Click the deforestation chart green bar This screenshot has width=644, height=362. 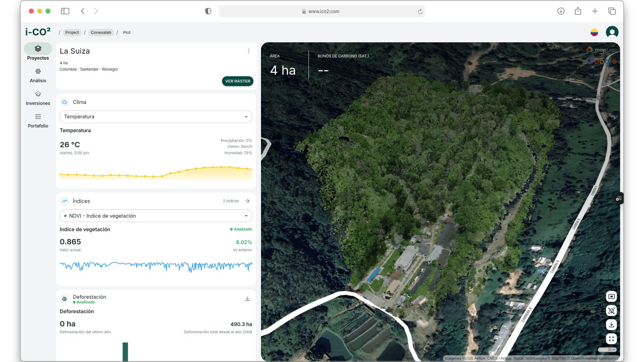[125, 351]
